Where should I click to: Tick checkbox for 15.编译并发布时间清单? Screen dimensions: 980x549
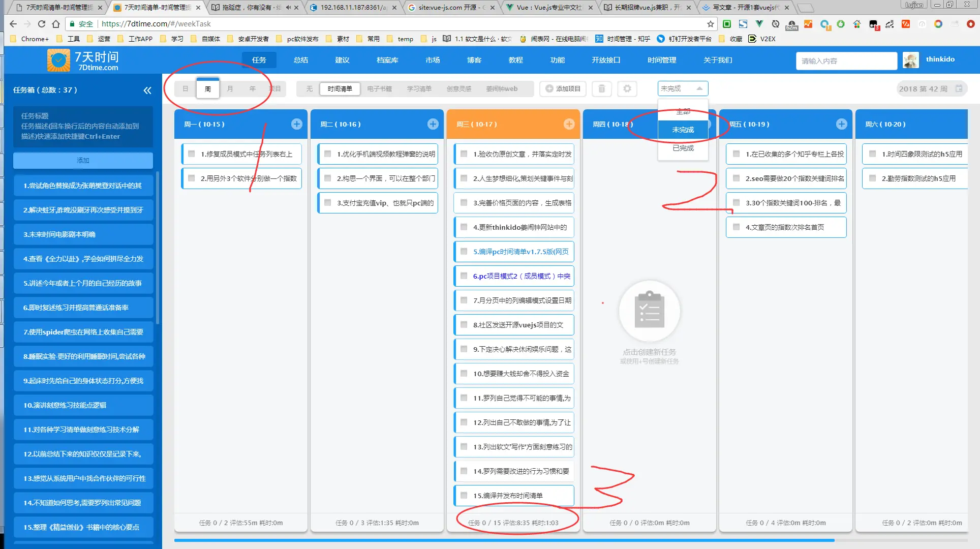464,496
